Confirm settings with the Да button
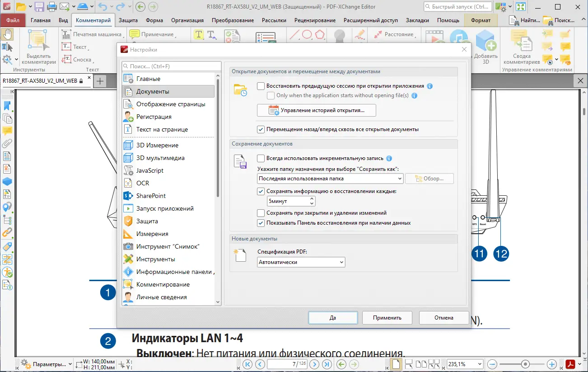This screenshot has height=372, width=588. point(333,318)
